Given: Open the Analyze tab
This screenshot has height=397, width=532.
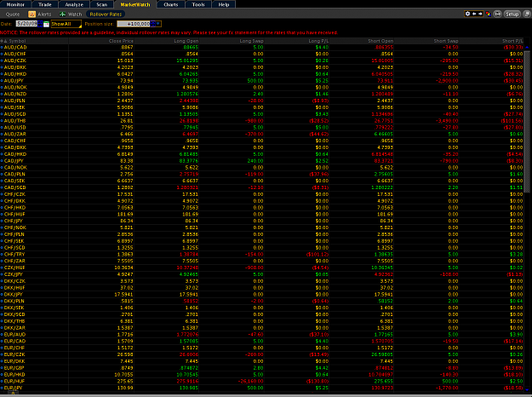Looking at the screenshot, I should pyautogui.click(x=74, y=4).
